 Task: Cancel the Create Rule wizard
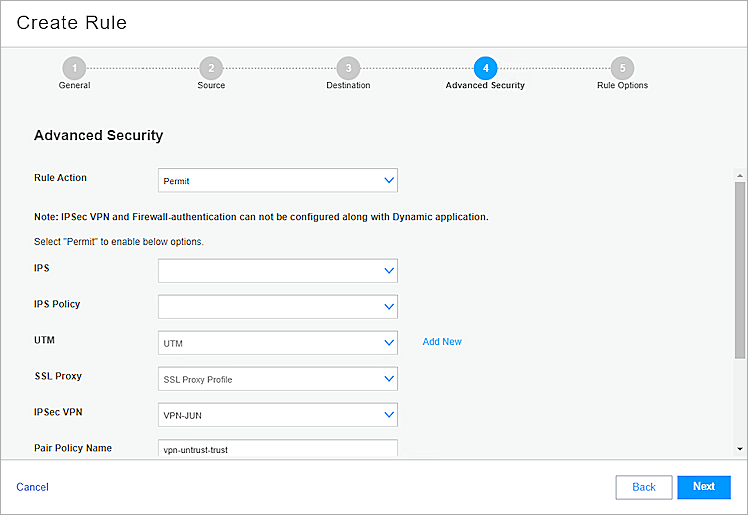tap(32, 487)
